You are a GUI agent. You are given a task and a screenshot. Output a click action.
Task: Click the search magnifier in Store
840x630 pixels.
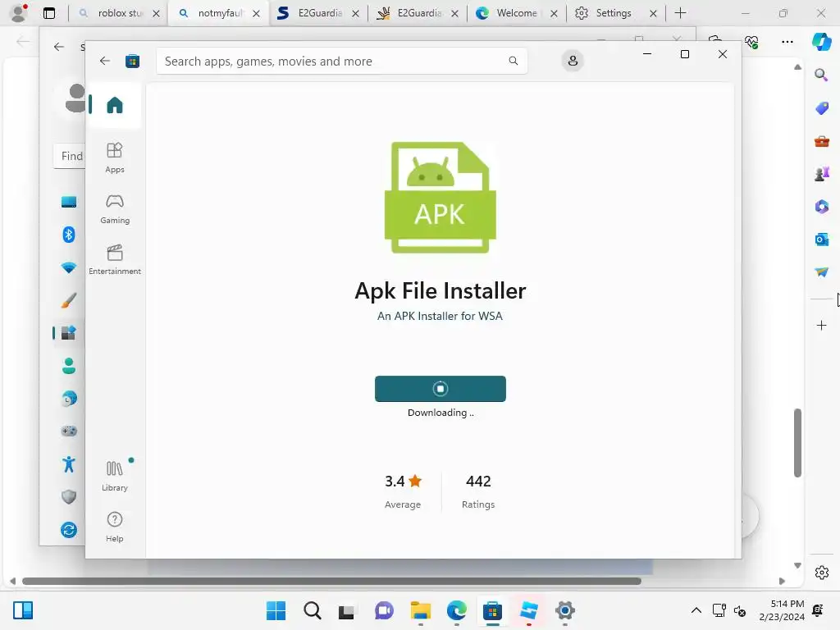pyautogui.click(x=514, y=61)
